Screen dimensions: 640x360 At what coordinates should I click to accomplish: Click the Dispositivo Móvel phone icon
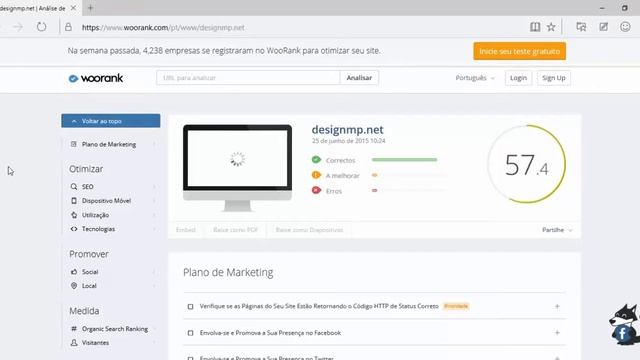tap(74, 201)
